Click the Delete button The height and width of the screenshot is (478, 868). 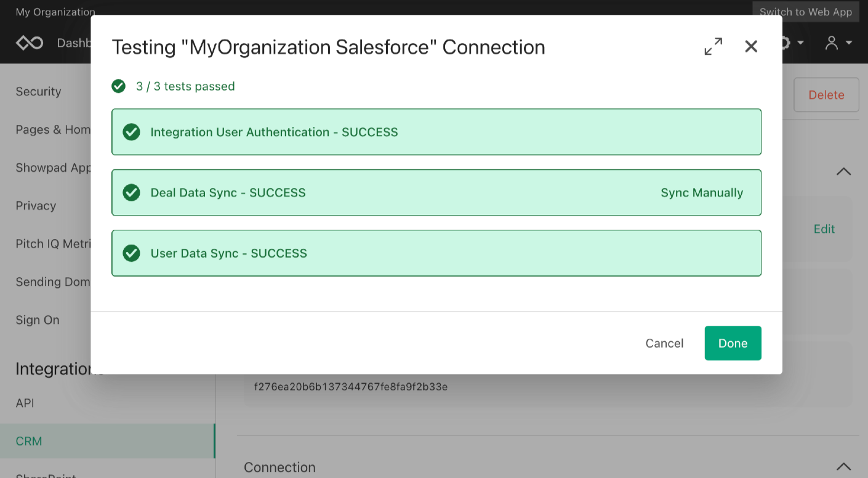(826, 95)
